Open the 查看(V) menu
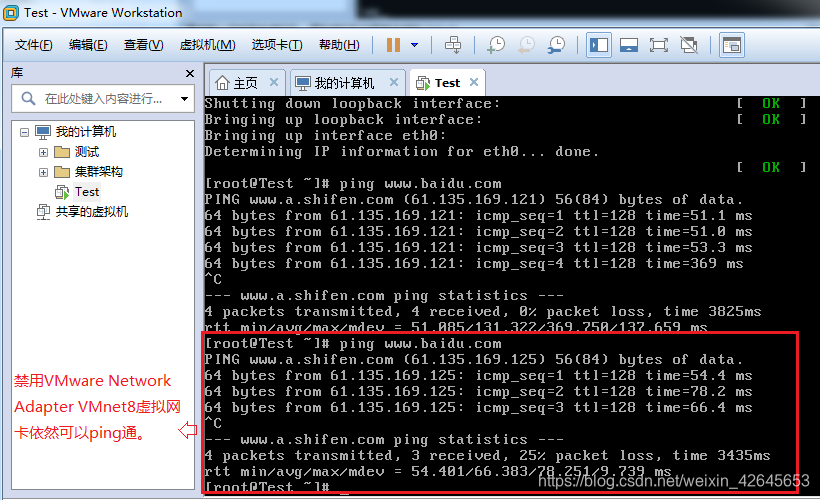820x500 pixels. [143, 45]
